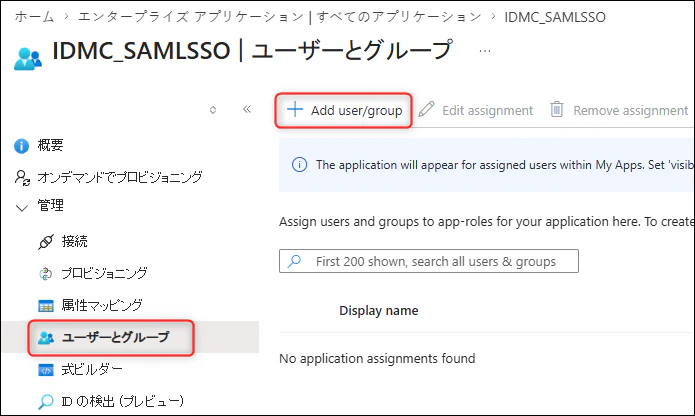Select 管理 section header
The image size is (695, 416).
[50, 206]
